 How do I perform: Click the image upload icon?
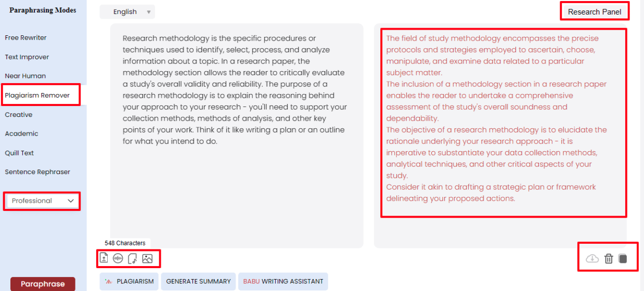click(147, 258)
